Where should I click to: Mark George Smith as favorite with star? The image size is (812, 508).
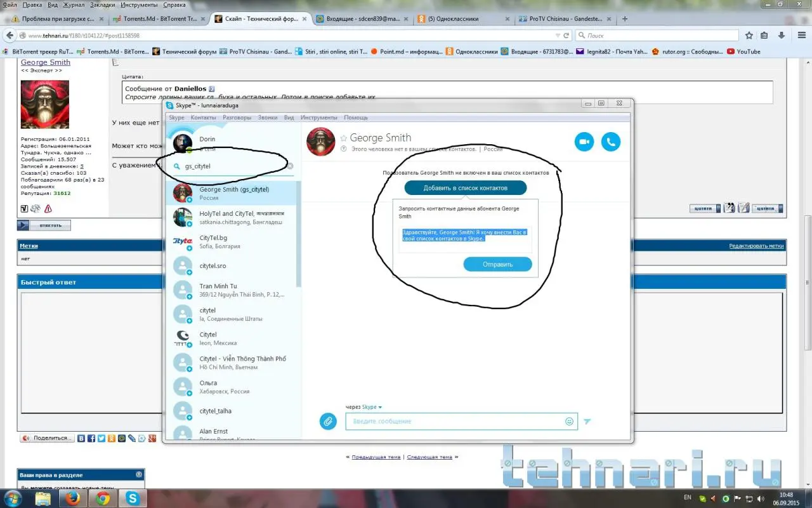[x=344, y=138]
